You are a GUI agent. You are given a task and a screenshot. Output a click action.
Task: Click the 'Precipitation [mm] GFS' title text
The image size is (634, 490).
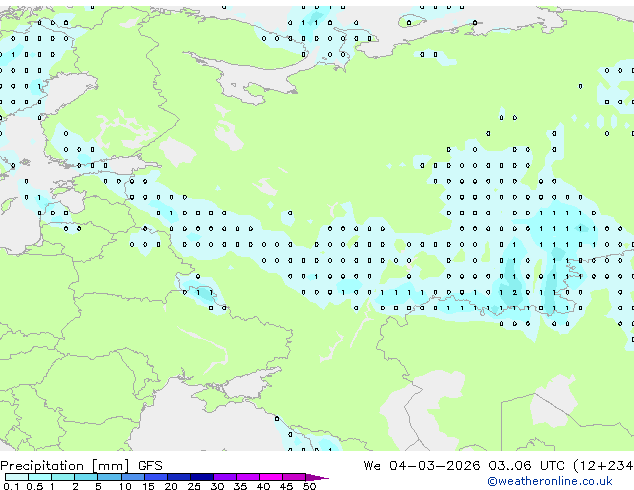click(x=82, y=466)
